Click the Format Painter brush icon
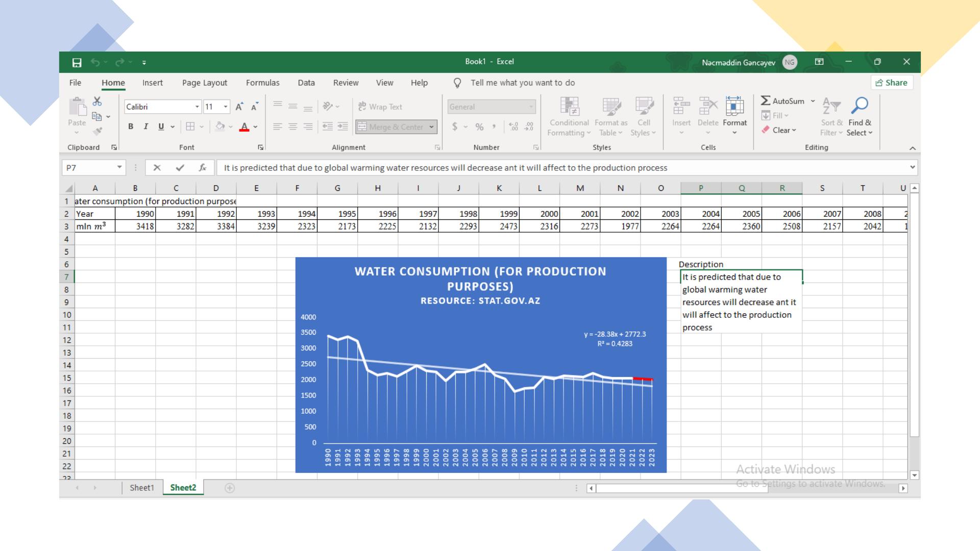 coord(97,131)
